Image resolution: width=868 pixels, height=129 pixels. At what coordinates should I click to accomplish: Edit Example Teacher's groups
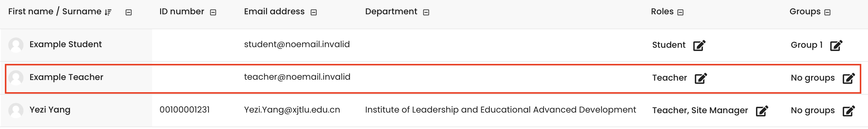coord(849,78)
